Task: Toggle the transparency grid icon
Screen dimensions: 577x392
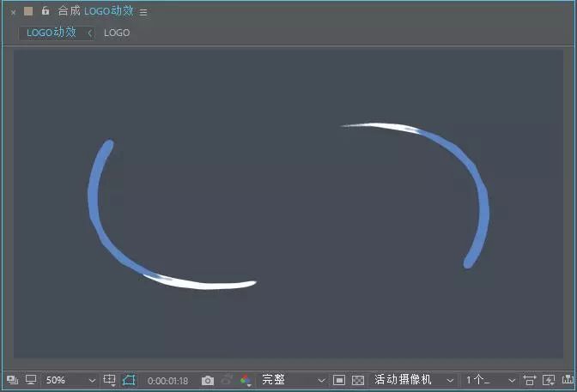Action: click(x=358, y=380)
